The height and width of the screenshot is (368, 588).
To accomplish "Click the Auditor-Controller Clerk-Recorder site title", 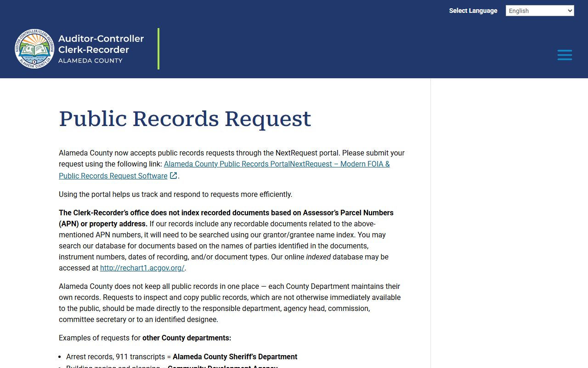I will pyautogui.click(x=101, y=44).
